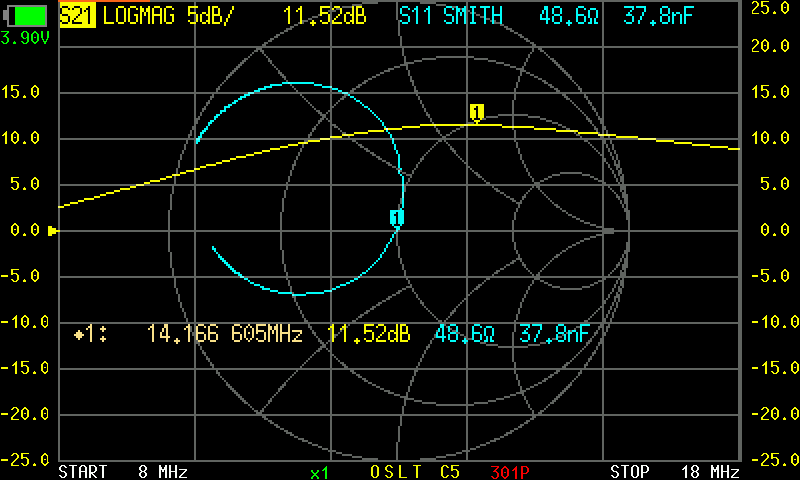Click the OSLT calibration status text
This screenshot has height=480, width=800.
[396, 471]
